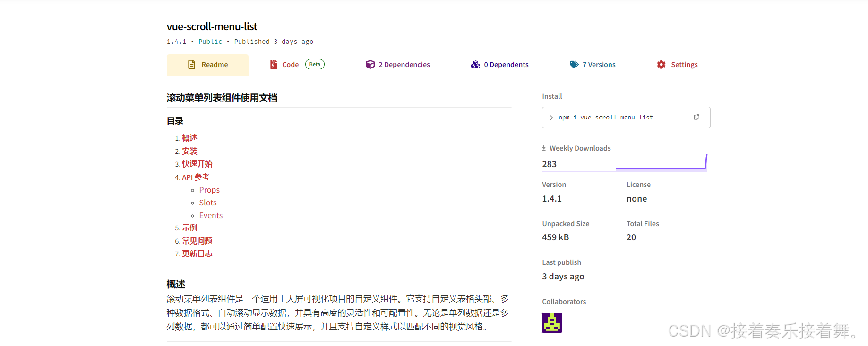The image size is (868, 346).
Task: Click the Code file icon
Action: point(274,65)
